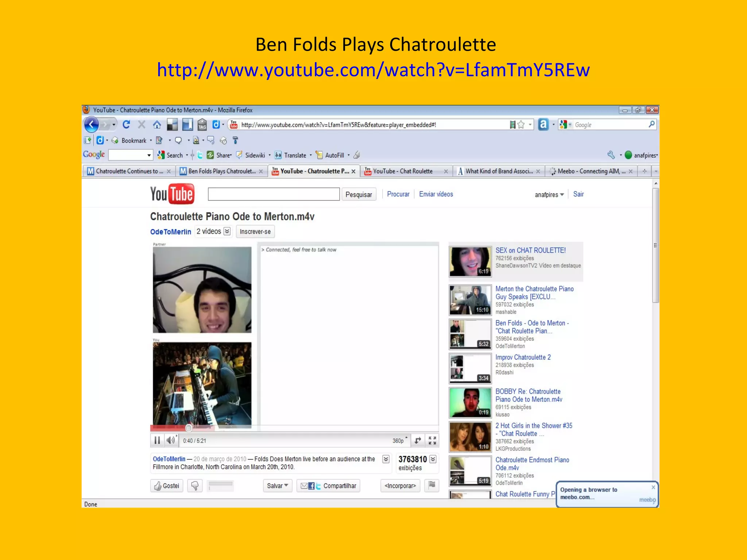Open the Salvar dropdown
747x560 pixels.
coord(278,486)
